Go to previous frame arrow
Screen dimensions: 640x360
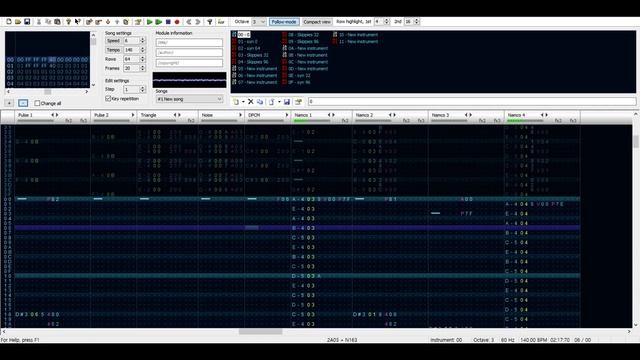pyautogui.click(x=189, y=22)
